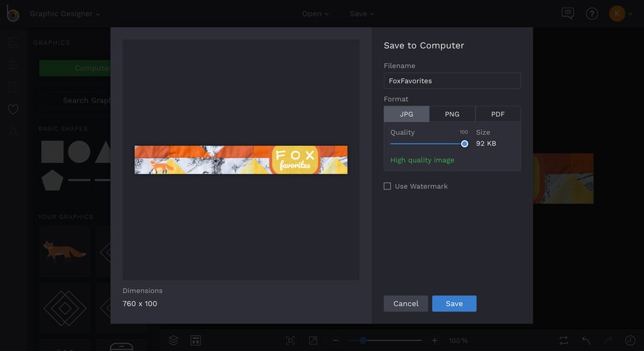Open the history clock icon
Screen dimensions: 644x351
(630, 340)
